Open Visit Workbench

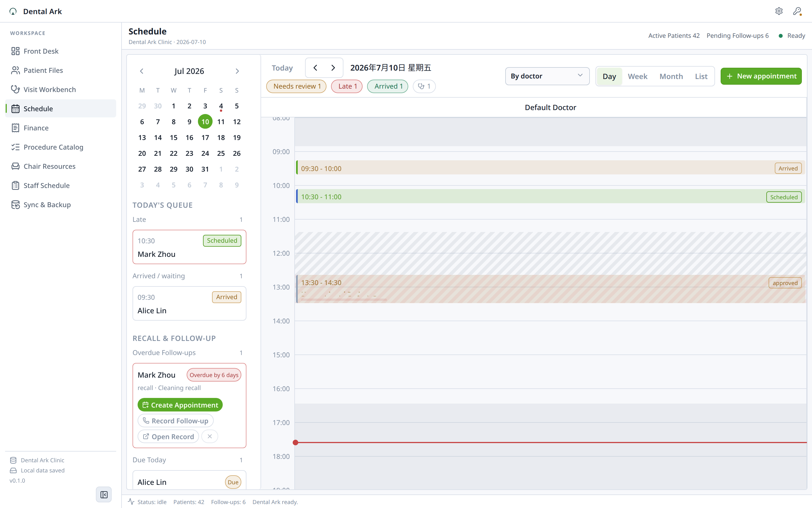click(60, 89)
